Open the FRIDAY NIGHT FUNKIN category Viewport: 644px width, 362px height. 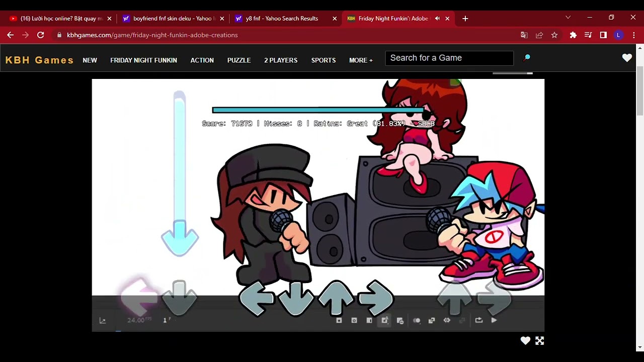[x=143, y=60]
